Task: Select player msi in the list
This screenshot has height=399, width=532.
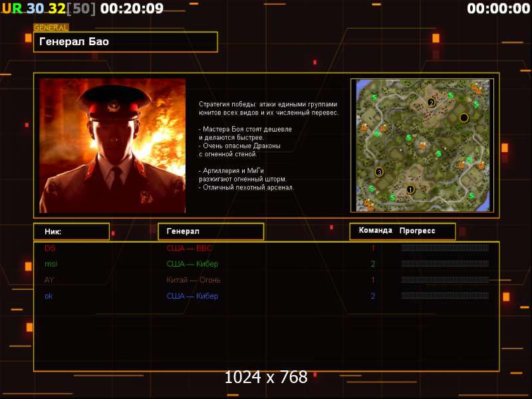Action: point(51,263)
